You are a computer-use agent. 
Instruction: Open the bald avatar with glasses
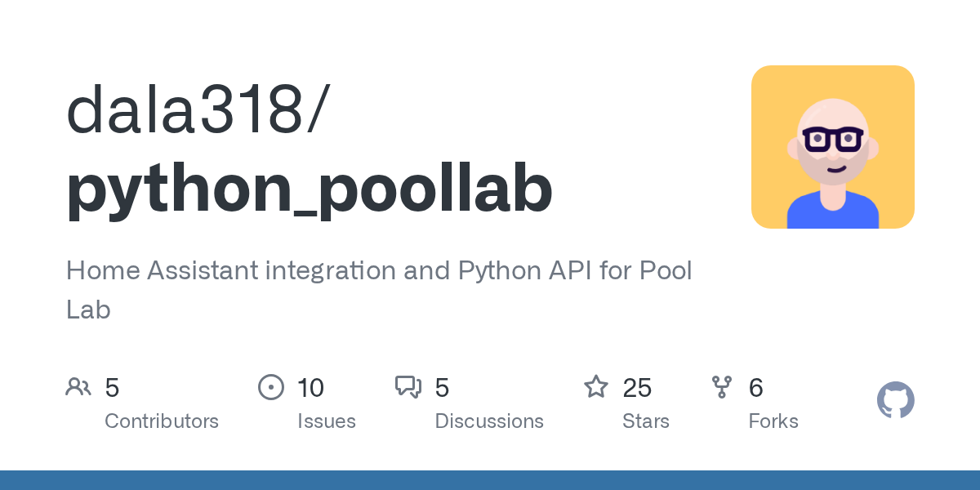click(x=833, y=147)
